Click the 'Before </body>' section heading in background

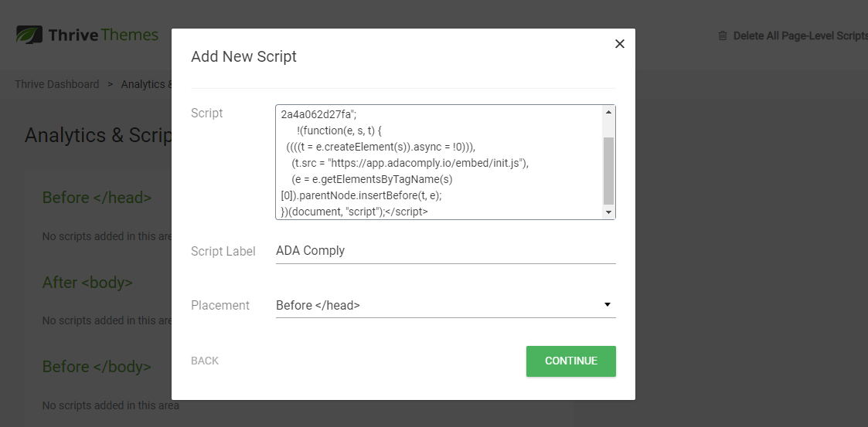97,367
